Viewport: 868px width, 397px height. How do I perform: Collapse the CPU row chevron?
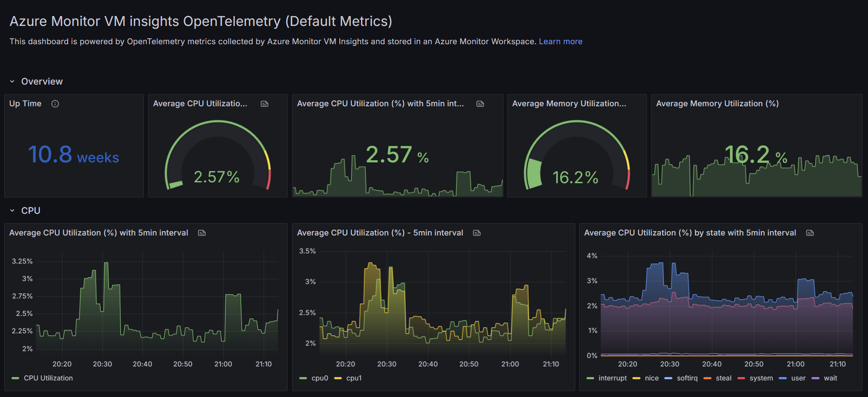[12, 211]
